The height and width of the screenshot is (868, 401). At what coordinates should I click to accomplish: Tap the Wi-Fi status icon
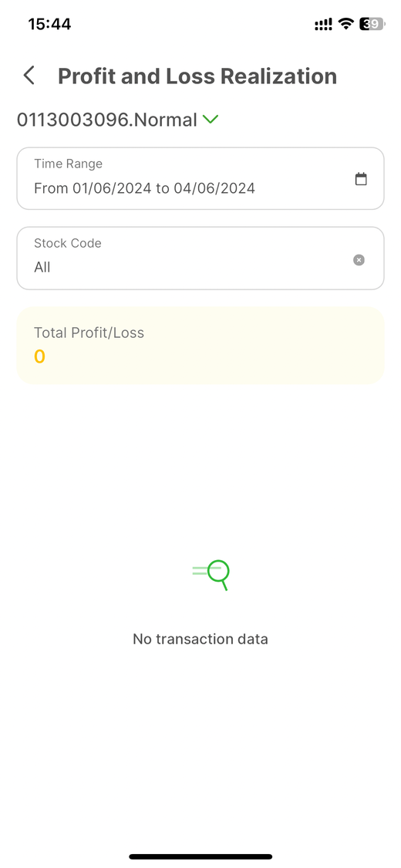[346, 24]
